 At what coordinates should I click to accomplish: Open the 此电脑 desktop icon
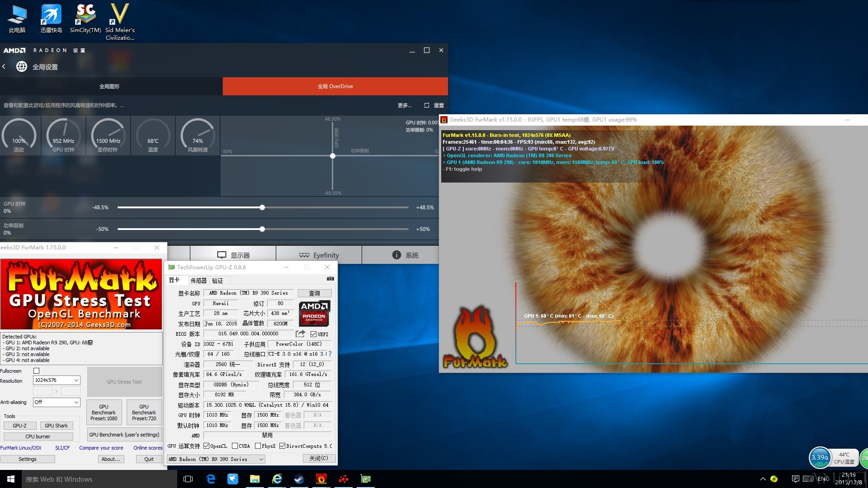17,19
